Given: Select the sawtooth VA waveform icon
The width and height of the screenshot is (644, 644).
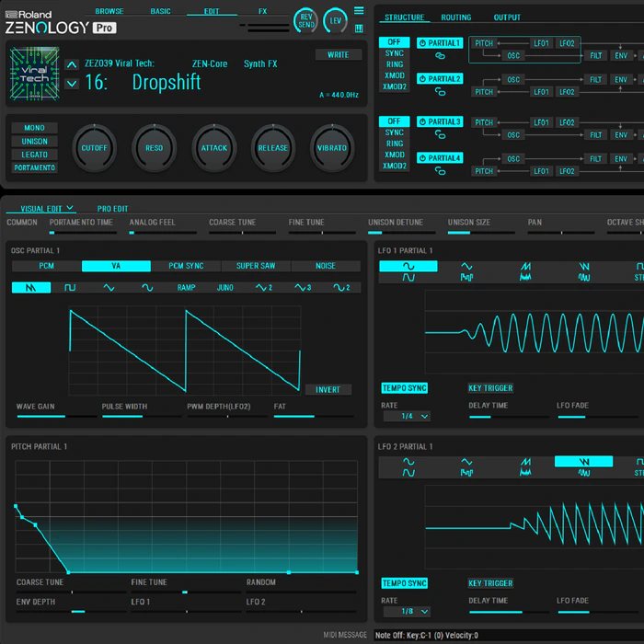Looking at the screenshot, I should pos(31,287).
